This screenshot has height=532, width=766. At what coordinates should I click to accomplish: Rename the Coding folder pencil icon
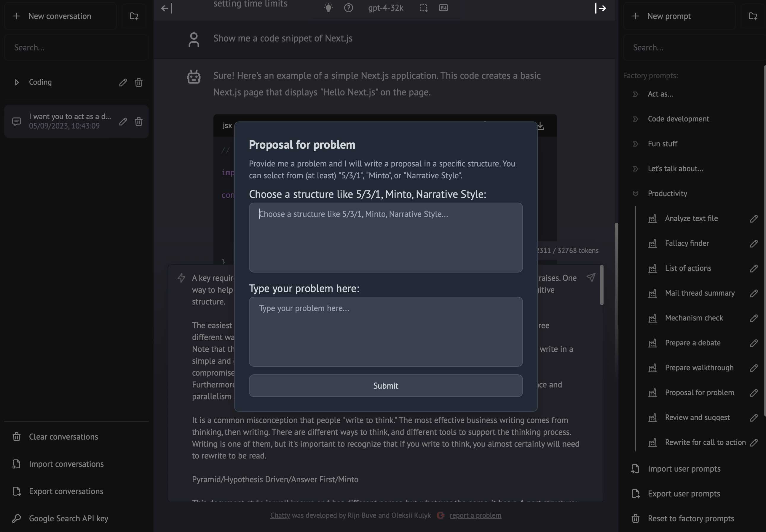123,82
